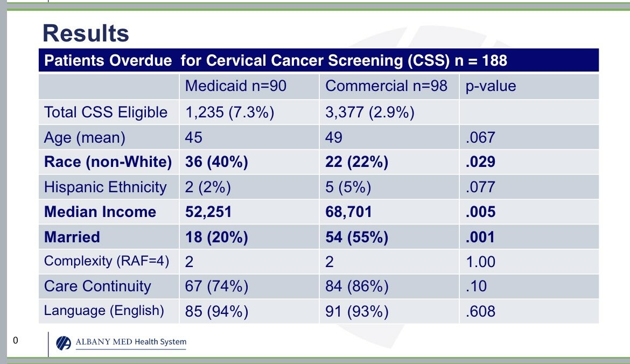Select the 68,701 median income cell
The width and height of the screenshot is (630, 364).
348,212
